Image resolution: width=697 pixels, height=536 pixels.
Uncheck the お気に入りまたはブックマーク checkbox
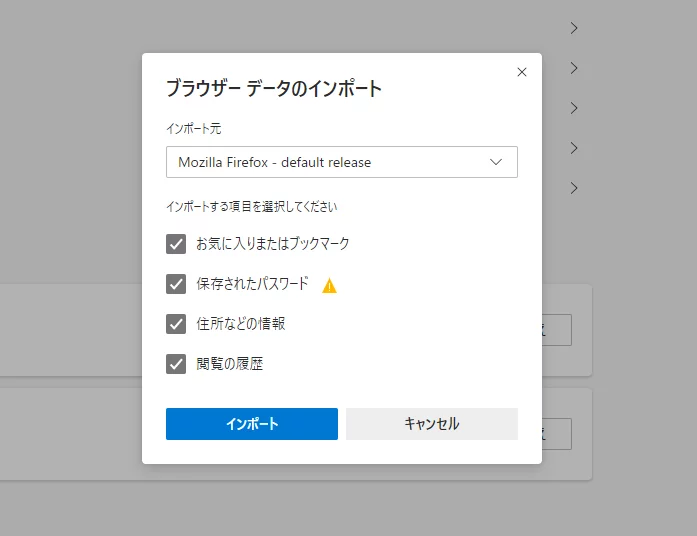coord(177,243)
